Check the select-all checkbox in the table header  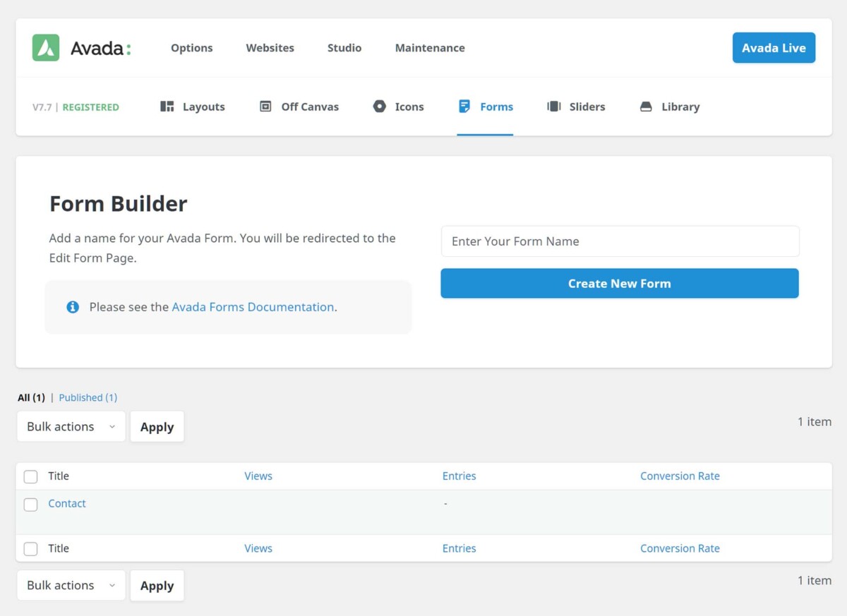[x=30, y=476]
